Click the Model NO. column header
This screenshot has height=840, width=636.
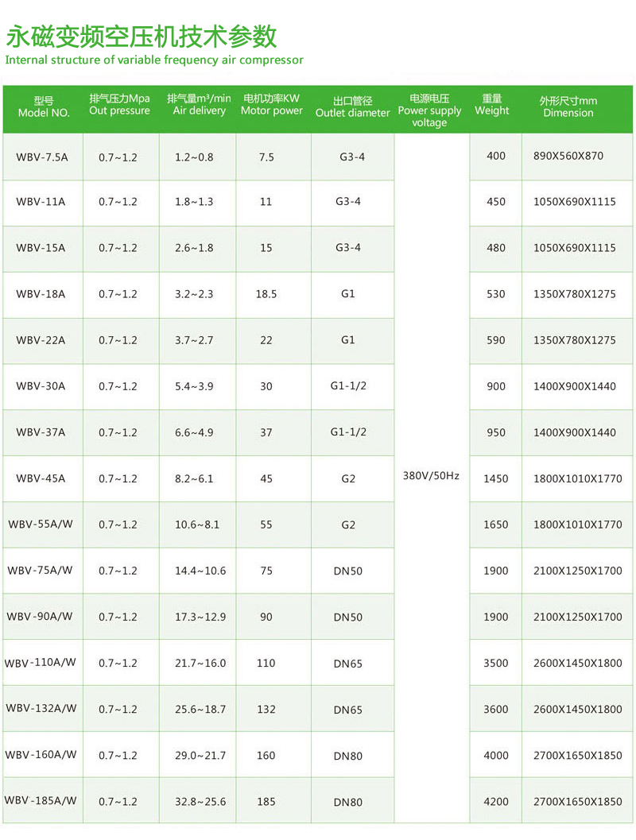[x=43, y=107]
